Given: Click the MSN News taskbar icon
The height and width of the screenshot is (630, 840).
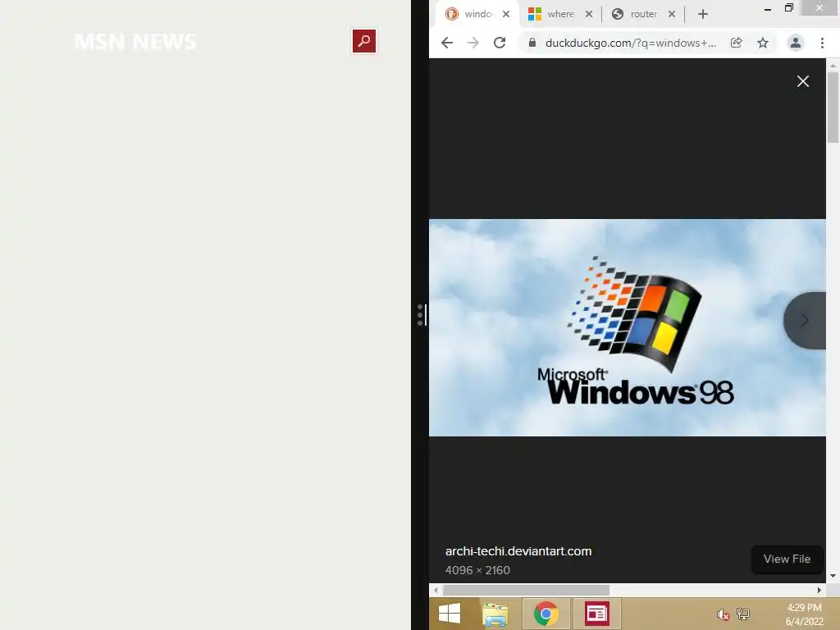Looking at the screenshot, I should [596, 614].
